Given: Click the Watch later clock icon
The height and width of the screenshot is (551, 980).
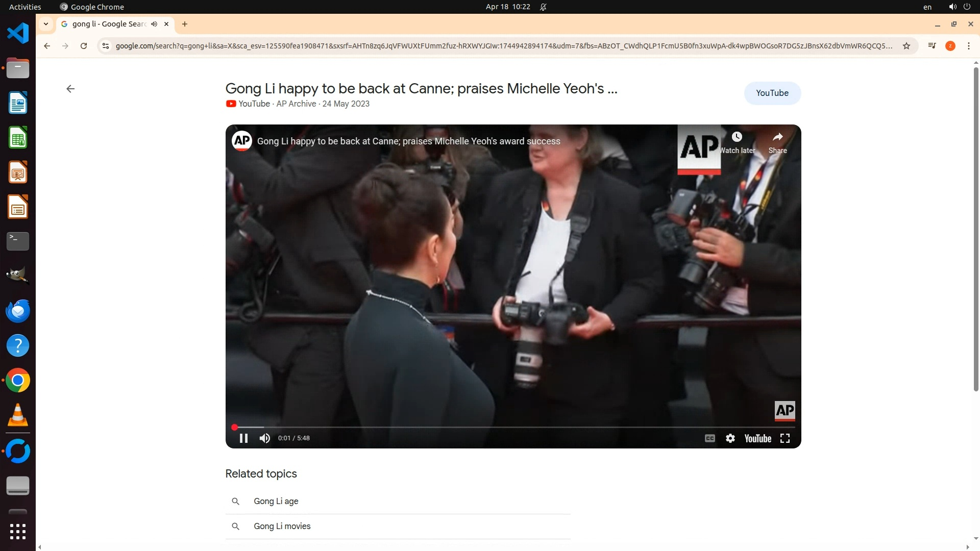Looking at the screenshot, I should 737,137.
